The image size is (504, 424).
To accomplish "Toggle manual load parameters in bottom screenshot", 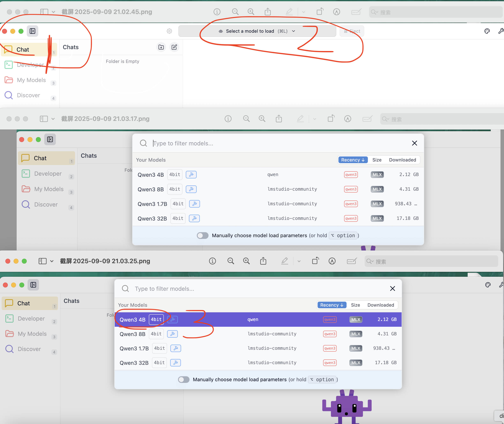I will (184, 380).
